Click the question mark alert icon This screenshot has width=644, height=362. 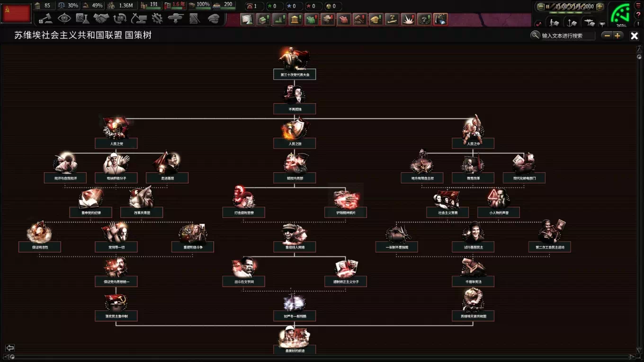pos(424,19)
